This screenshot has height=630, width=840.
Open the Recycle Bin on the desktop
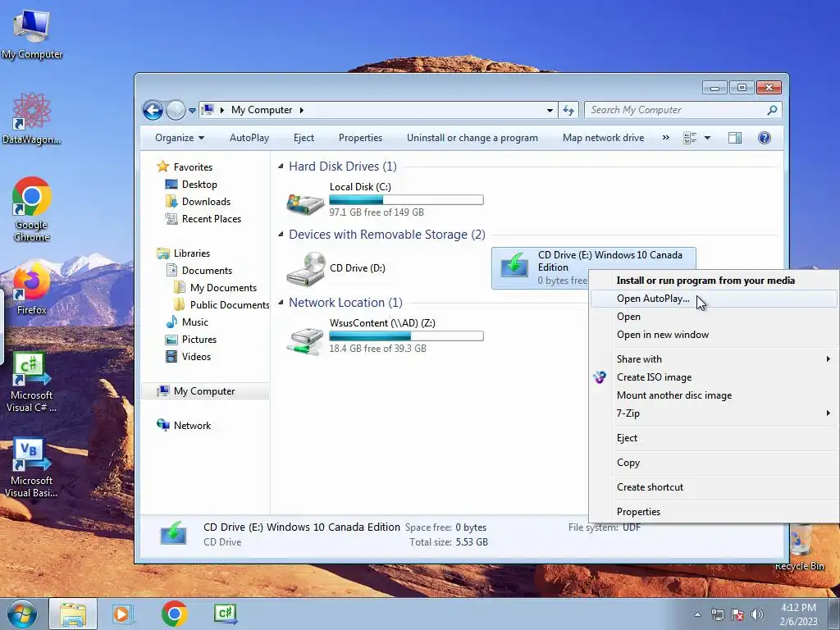pos(800,546)
